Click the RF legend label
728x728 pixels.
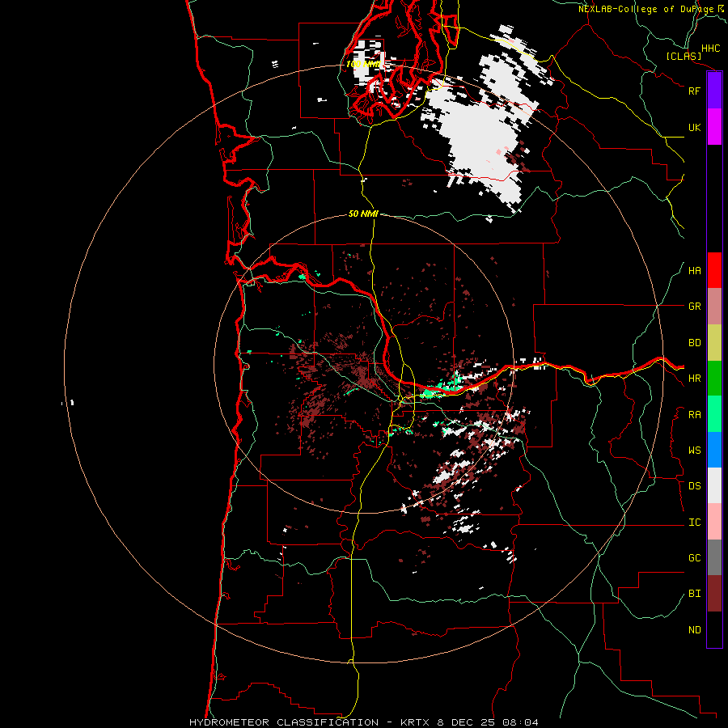tap(694, 91)
